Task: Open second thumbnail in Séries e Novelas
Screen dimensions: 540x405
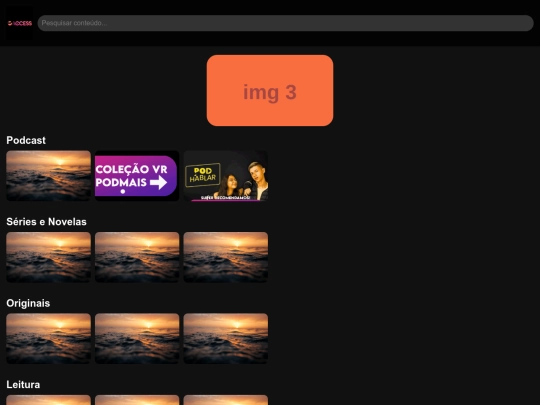Action: (x=137, y=257)
